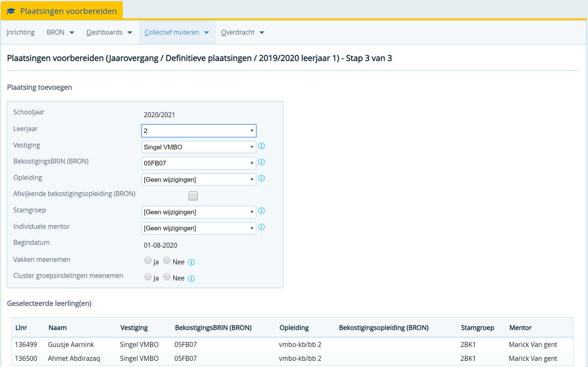Click the Bekostigingsopleiding (BRON) column header
The image size is (588, 367).
pyautogui.click(x=384, y=328)
